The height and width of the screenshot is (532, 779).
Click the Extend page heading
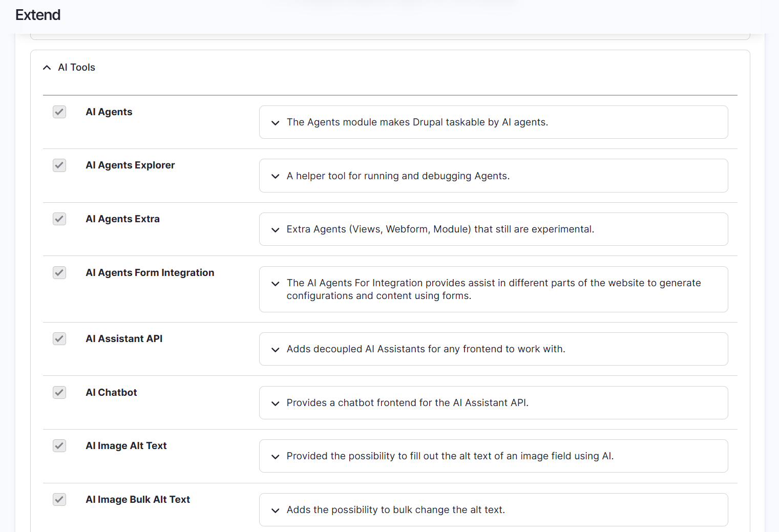click(38, 15)
